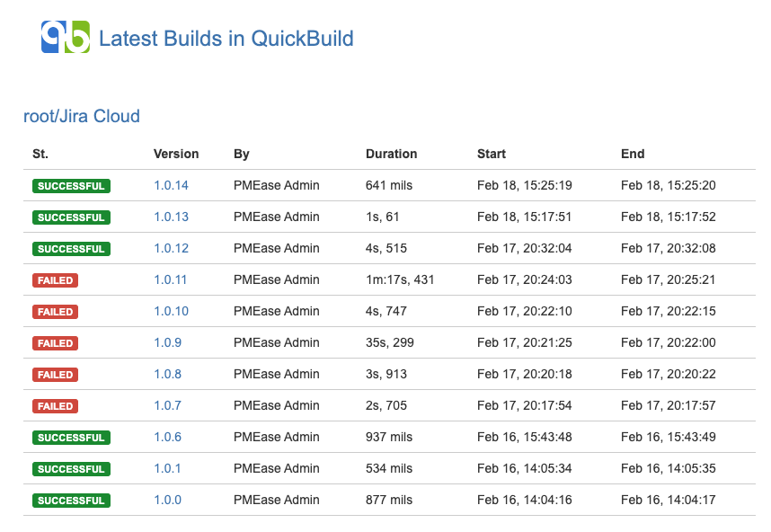
Task: Click the FAILED status badge for 1.0.7
Action: coord(55,406)
